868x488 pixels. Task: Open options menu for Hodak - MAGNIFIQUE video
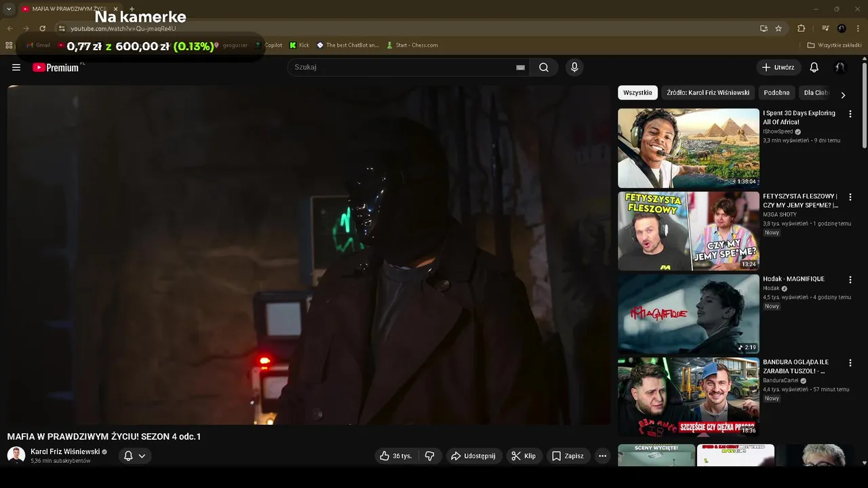pos(850,280)
